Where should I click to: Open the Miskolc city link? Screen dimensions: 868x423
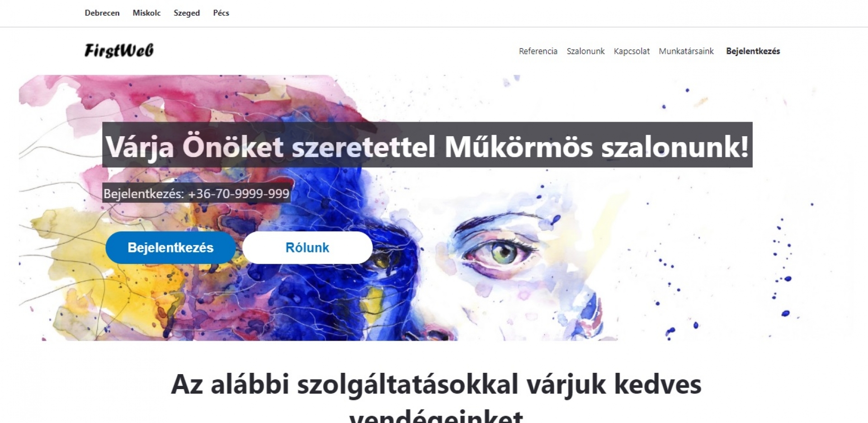coord(146,13)
